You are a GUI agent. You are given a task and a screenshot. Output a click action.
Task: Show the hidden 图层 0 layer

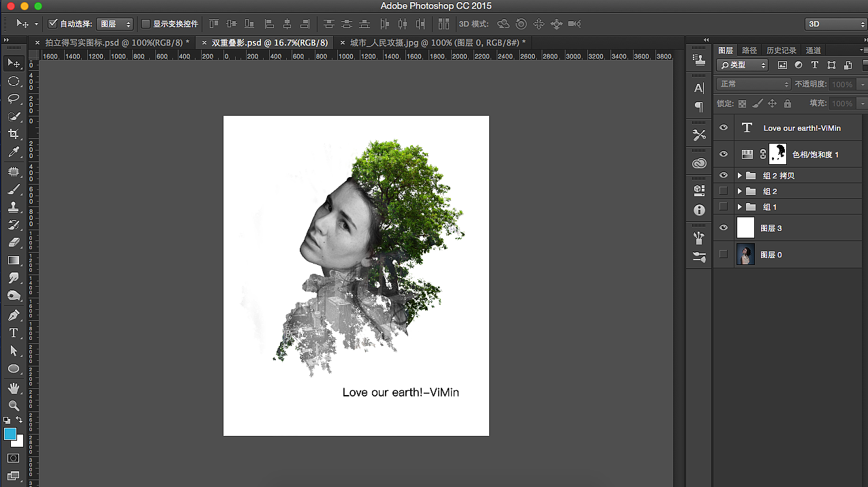(x=724, y=254)
